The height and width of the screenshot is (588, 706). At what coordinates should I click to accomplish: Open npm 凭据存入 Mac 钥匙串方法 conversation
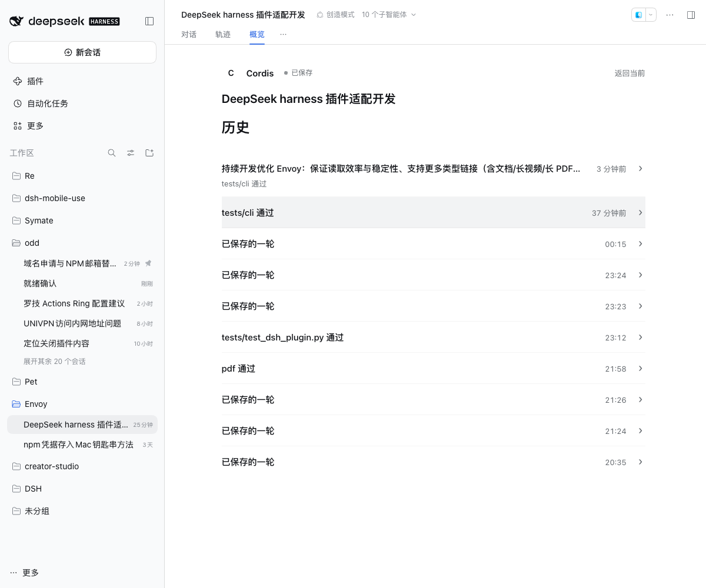(82, 445)
